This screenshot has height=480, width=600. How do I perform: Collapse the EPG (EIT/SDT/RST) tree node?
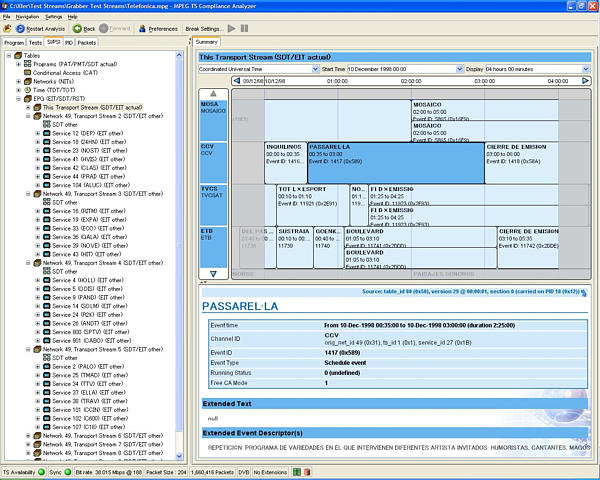[18, 99]
